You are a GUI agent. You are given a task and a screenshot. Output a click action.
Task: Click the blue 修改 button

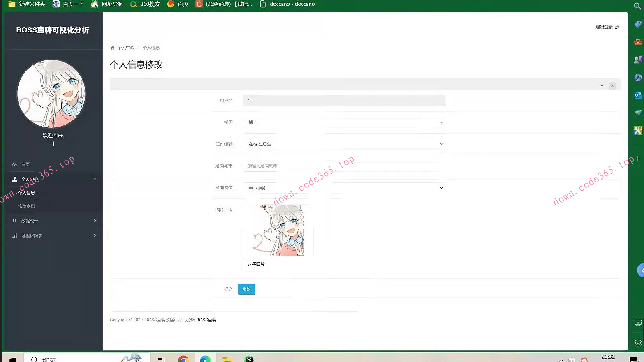[x=246, y=289]
